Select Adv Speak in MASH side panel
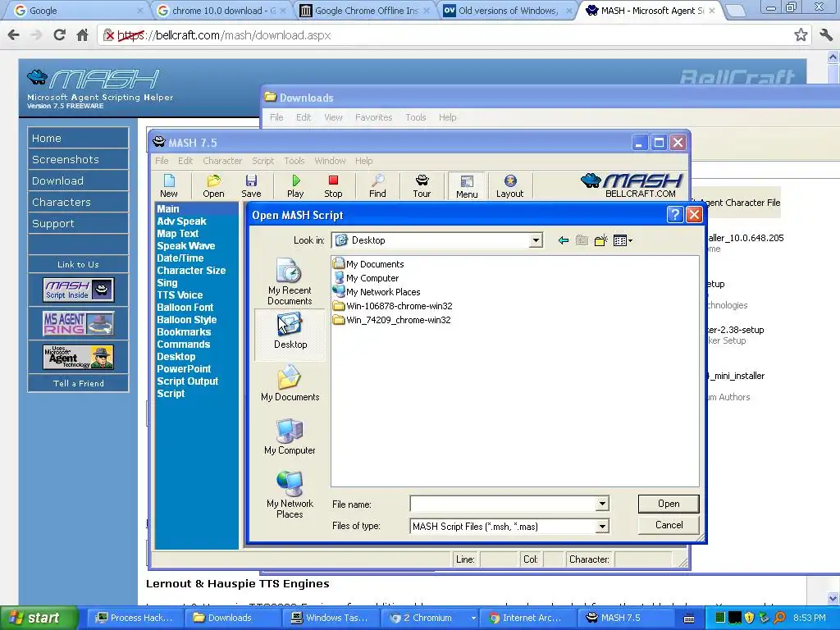 [181, 221]
